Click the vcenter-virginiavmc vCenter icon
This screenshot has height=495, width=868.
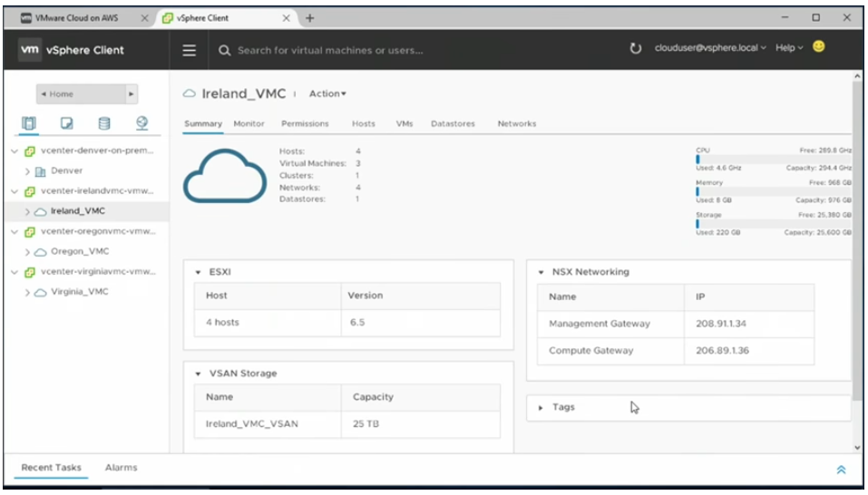click(x=30, y=272)
